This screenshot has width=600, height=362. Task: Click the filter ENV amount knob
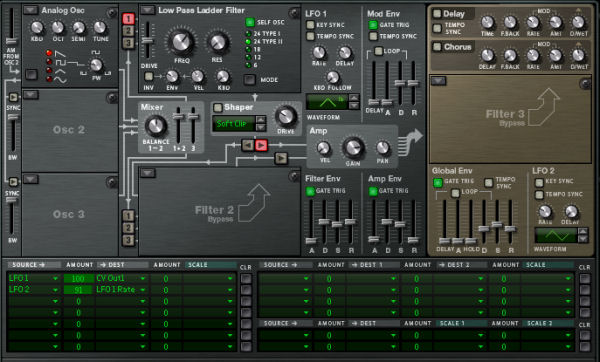172,77
